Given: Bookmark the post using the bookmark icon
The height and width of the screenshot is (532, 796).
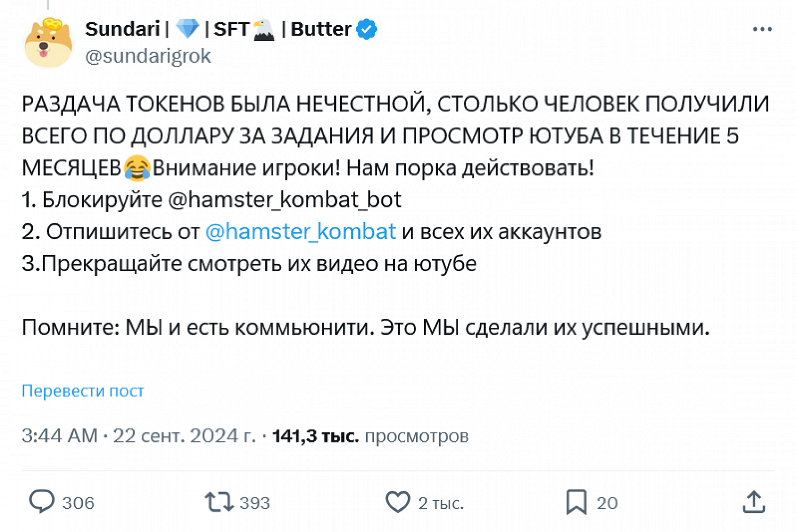Looking at the screenshot, I should (x=576, y=502).
